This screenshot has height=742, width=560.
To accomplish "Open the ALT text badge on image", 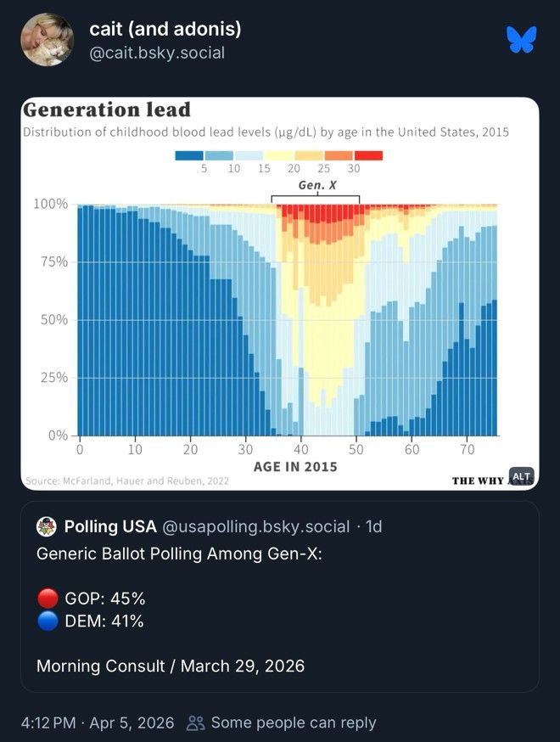I will coord(521,476).
